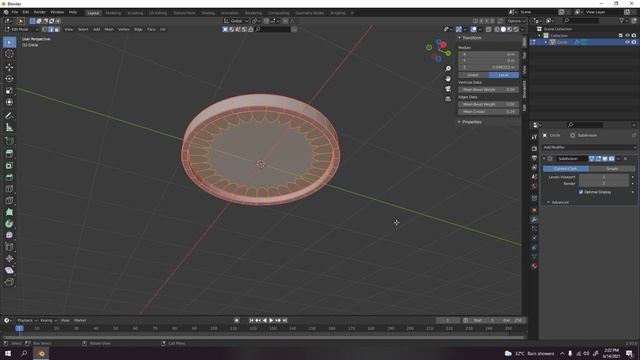Click the viewport zoom magnifier icon
The height and width of the screenshot is (360, 640).
pos(448,69)
